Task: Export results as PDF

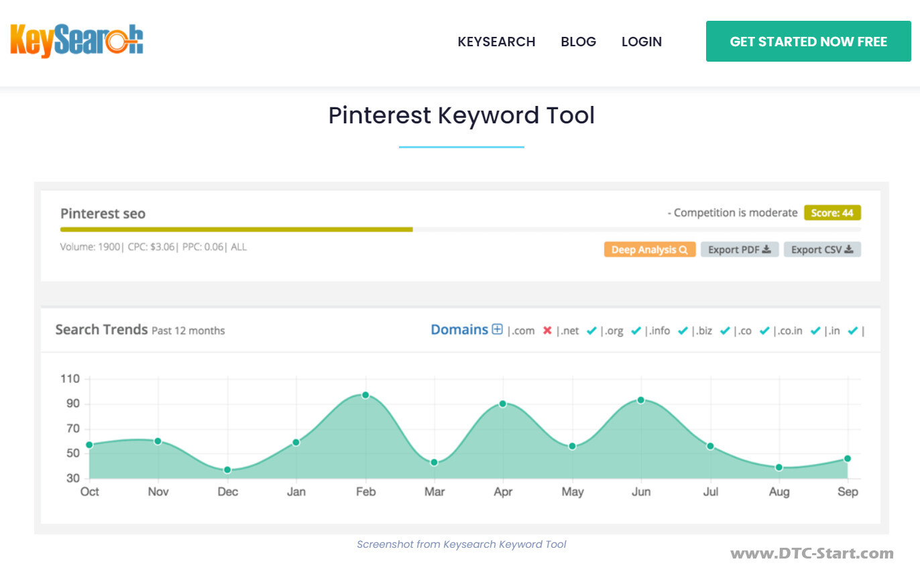Action: pos(740,249)
